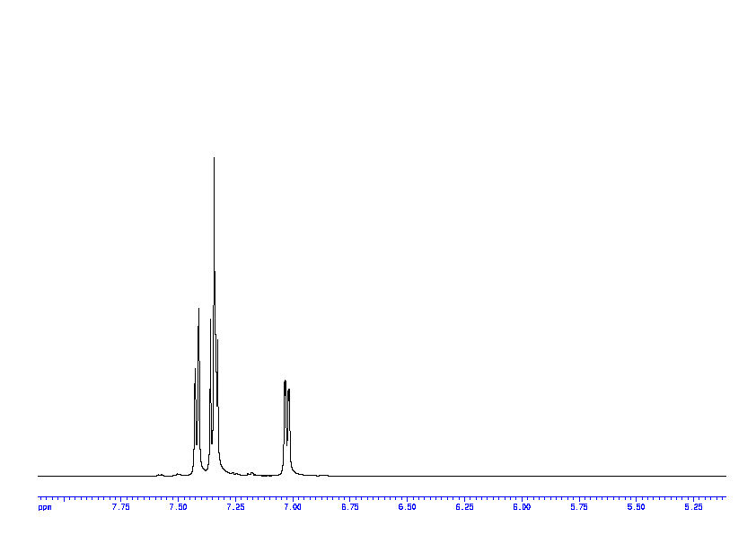Choose the 6.25 axis tick label
Viewport: 756px width, 535px height.
coord(464,507)
